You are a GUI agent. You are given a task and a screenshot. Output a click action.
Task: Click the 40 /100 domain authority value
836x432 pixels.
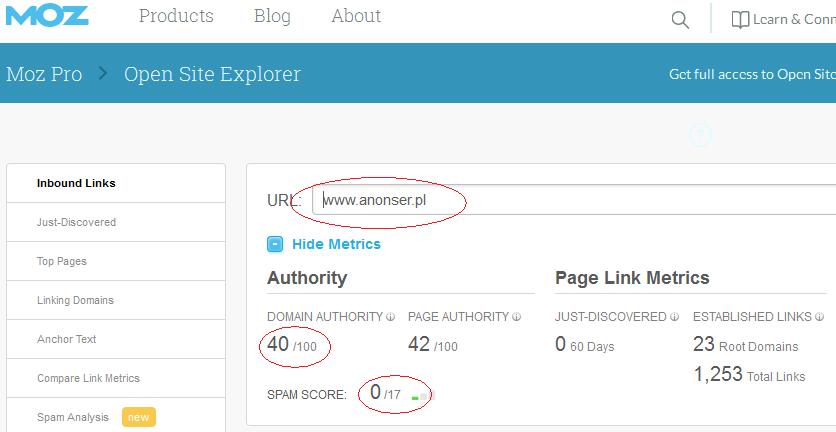tap(292, 345)
